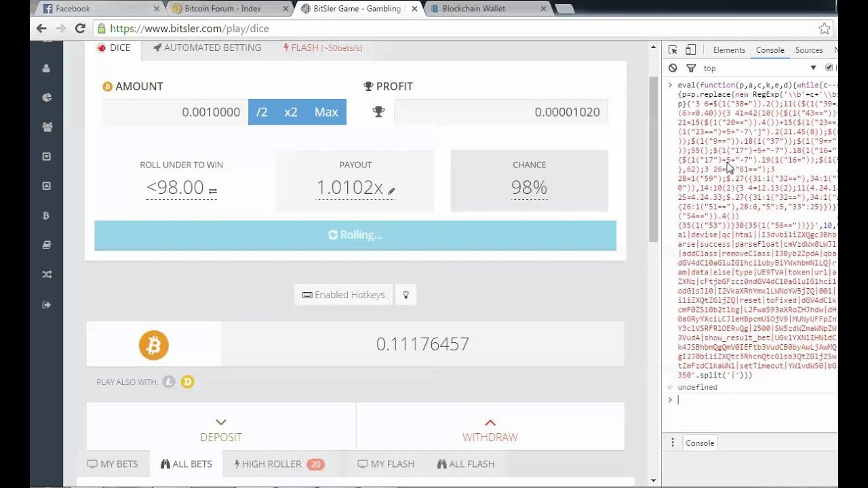Image resolution: width=868 pixels, height=488 pixels.
Task: Open MY BETS tab
Action: (113, 464)
